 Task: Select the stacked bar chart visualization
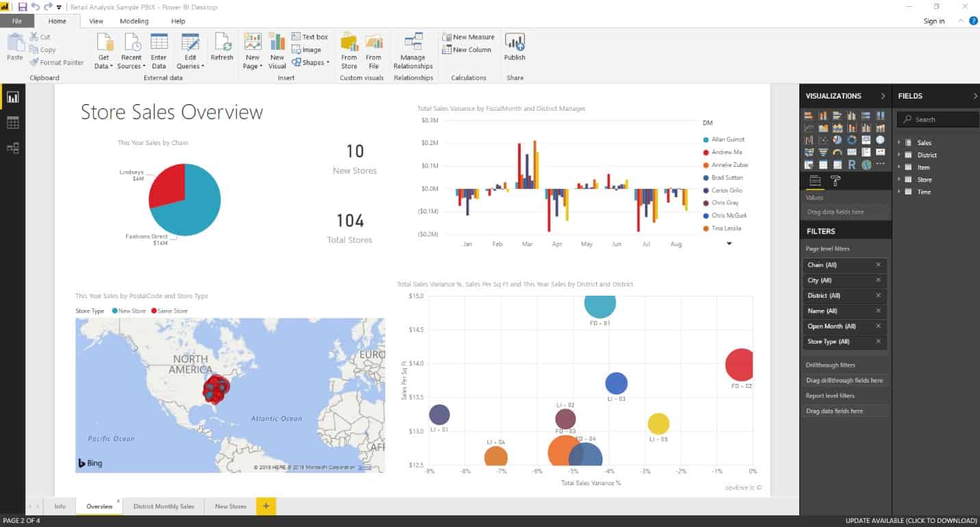pyautogui.click(x=809, y=115)
